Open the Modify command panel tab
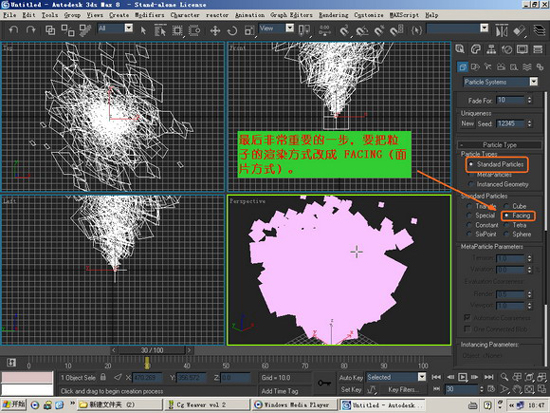Screen dimensions: 550x413 coord(476,49)
